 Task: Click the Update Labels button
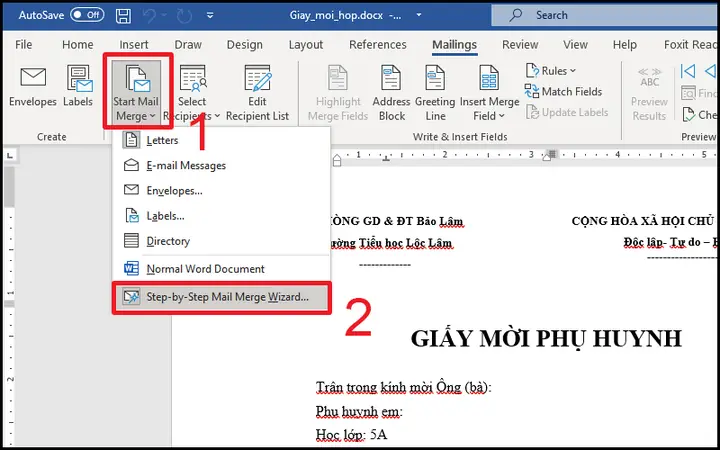567,112
